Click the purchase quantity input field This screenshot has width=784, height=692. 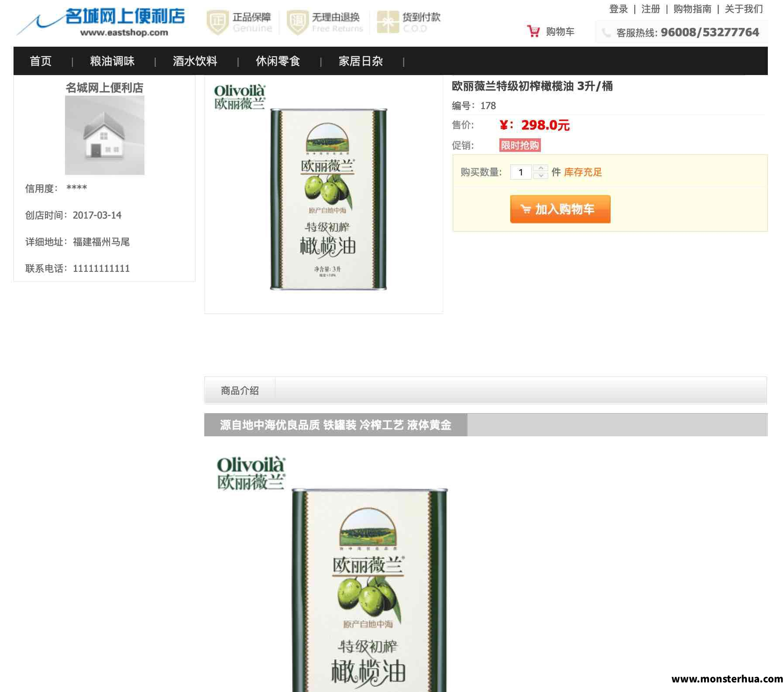click(x=521, y=172)
